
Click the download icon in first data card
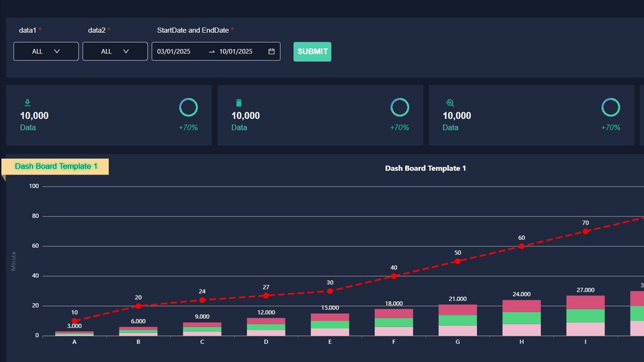[28, 103]
